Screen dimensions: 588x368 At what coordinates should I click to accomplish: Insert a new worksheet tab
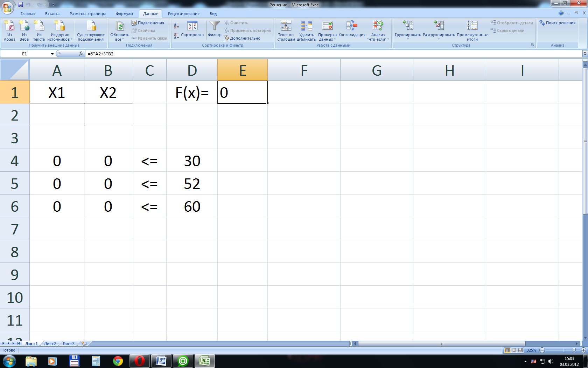(84, 343)
